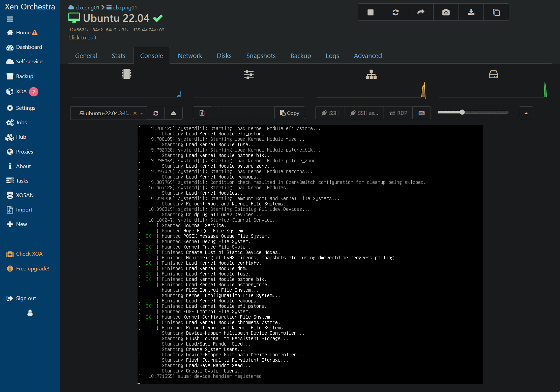Adjust the console scale slider
The image size is (560, 392).
click(462, 112)
